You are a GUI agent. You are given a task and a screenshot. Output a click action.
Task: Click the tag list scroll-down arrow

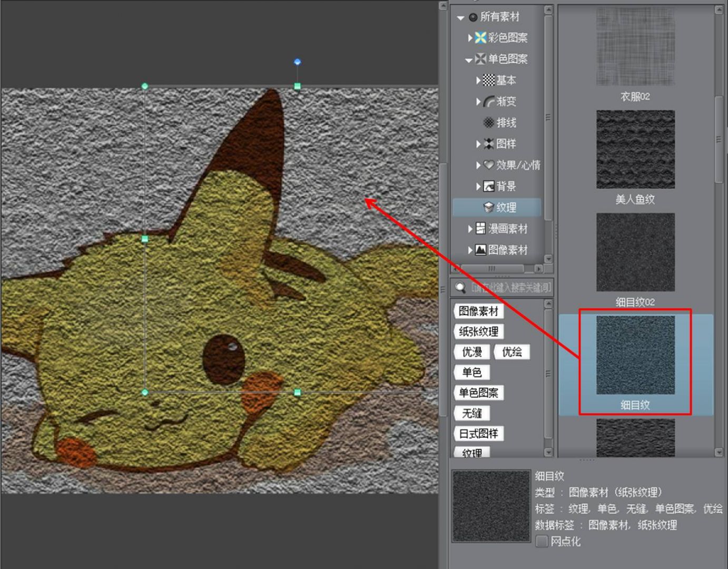[x=548, y=453]
